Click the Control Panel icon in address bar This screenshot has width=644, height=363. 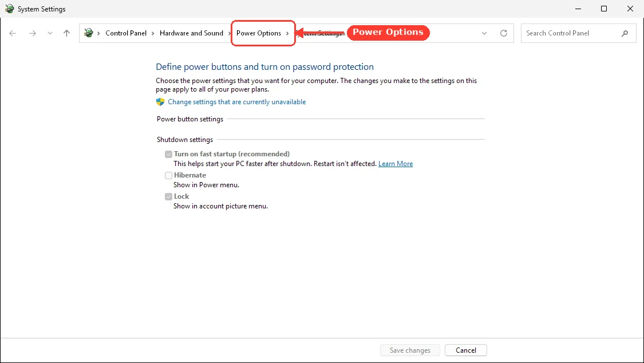click(88, 33)
